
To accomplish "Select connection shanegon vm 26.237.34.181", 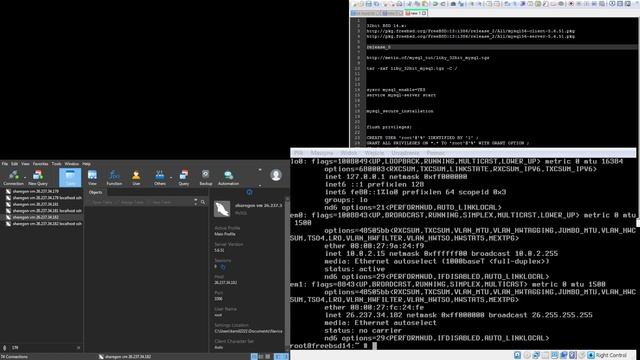I will (x=35, y=204).
